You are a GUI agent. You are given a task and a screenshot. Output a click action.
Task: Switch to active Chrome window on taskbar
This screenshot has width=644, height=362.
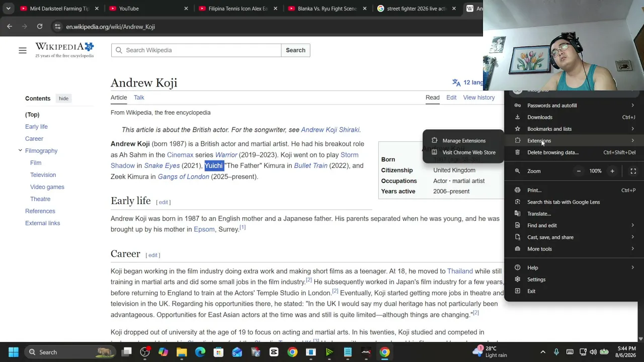coord(384,352)
